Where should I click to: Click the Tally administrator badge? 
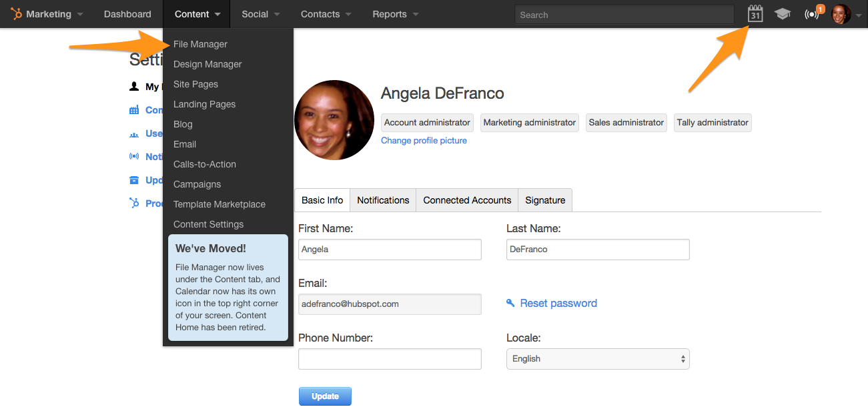point(713,123)
